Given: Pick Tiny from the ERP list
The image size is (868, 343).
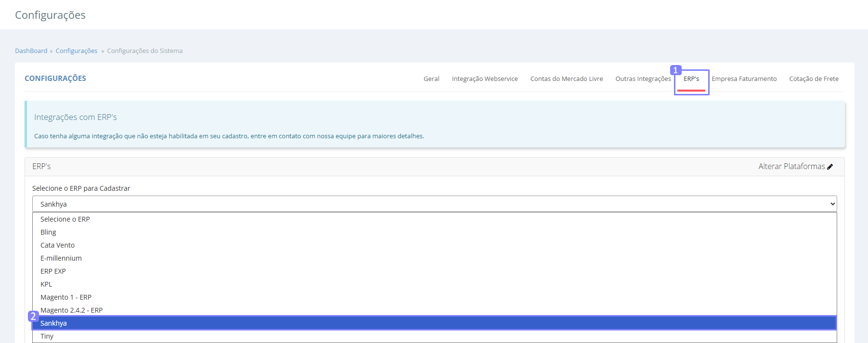Looking at the screenshot, I should pos(435,336).
